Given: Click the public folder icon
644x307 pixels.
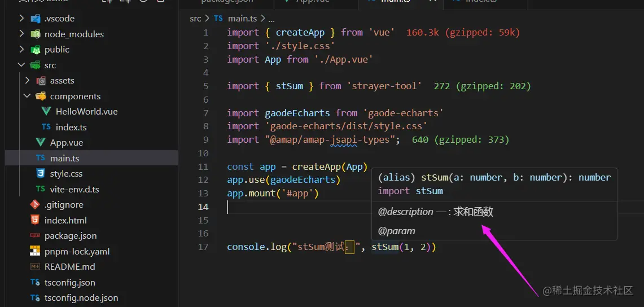Looking at the screenshot, I should [36, 50].
